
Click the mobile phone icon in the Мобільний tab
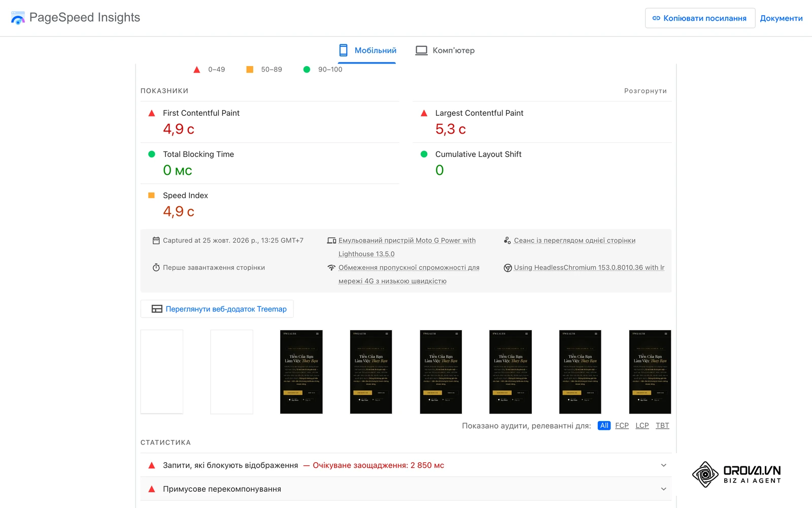tap(344, 50)
